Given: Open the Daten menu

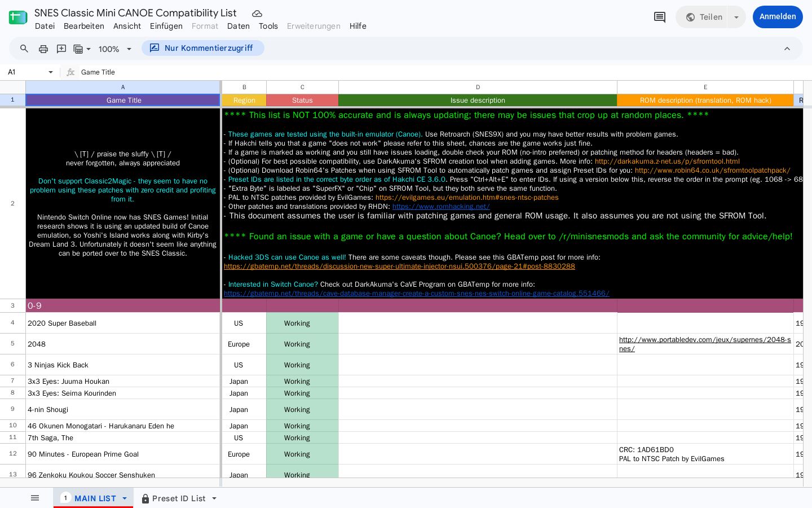Looking at the screenshot, I should coord(239,26).
